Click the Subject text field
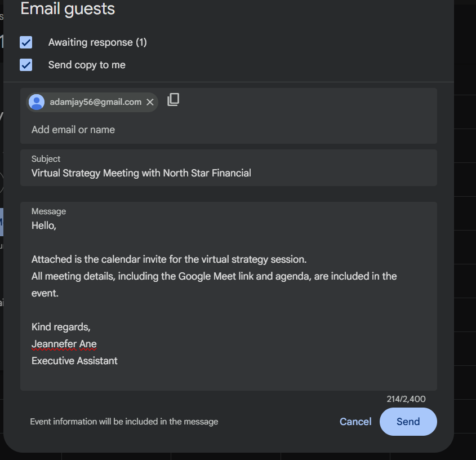 (x=225, y=173)
